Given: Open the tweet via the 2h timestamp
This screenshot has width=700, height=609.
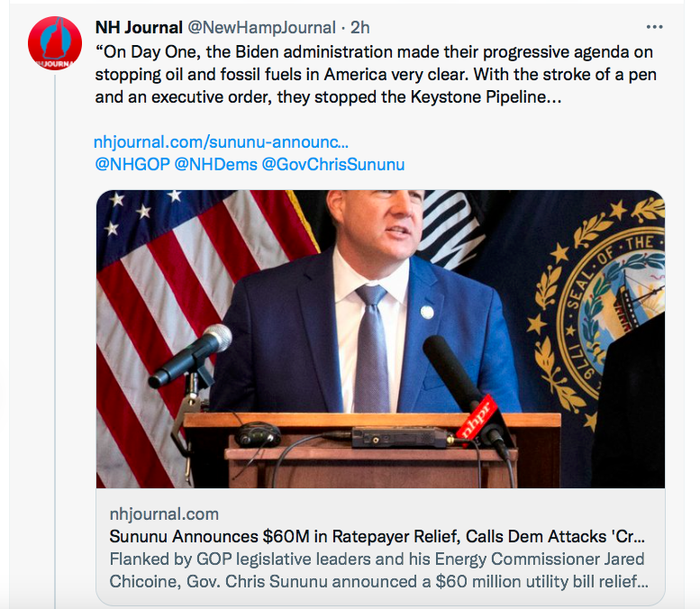Looking at the screenshot, I should click(359, 28).
